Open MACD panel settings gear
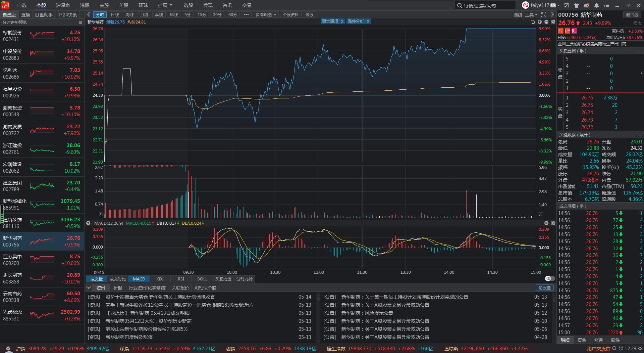 click(x=553, y=223)
